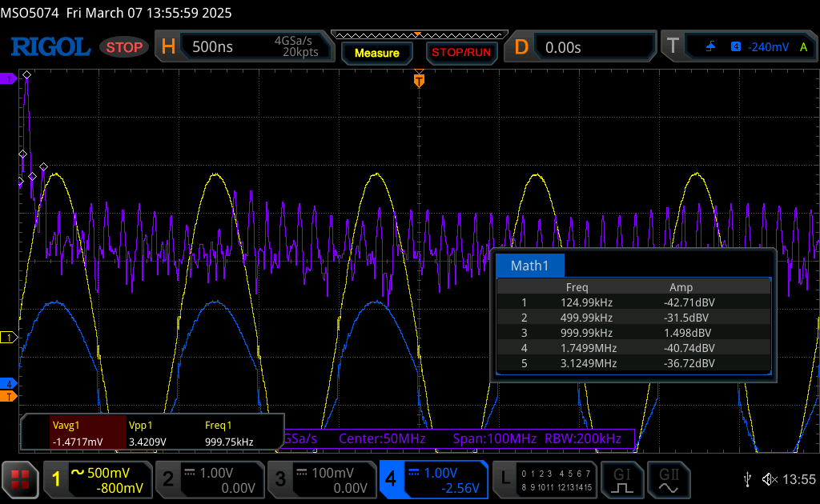Select the orange trigger position marker
Screen dimensions: 820x504
tap(418, 80)
